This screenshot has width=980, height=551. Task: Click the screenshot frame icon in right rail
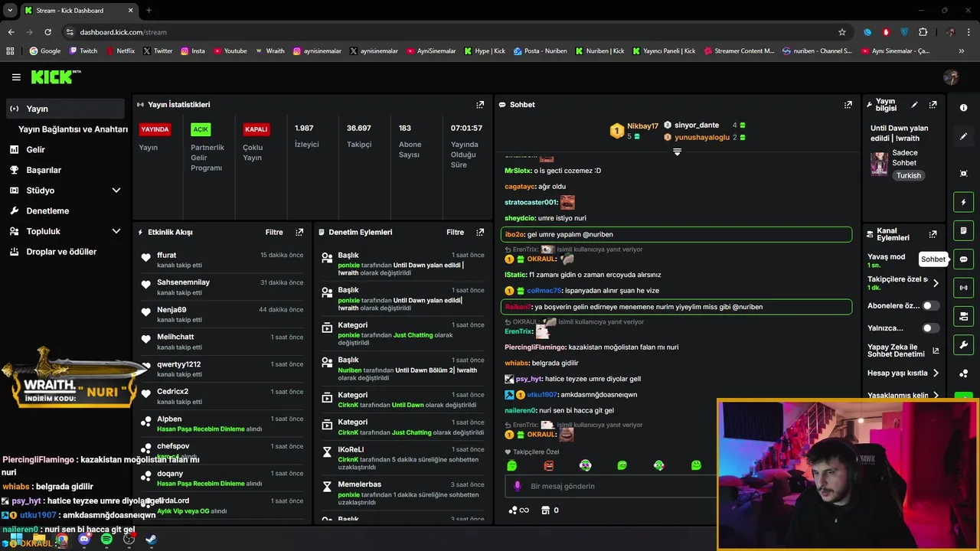(x=963, y=174)
